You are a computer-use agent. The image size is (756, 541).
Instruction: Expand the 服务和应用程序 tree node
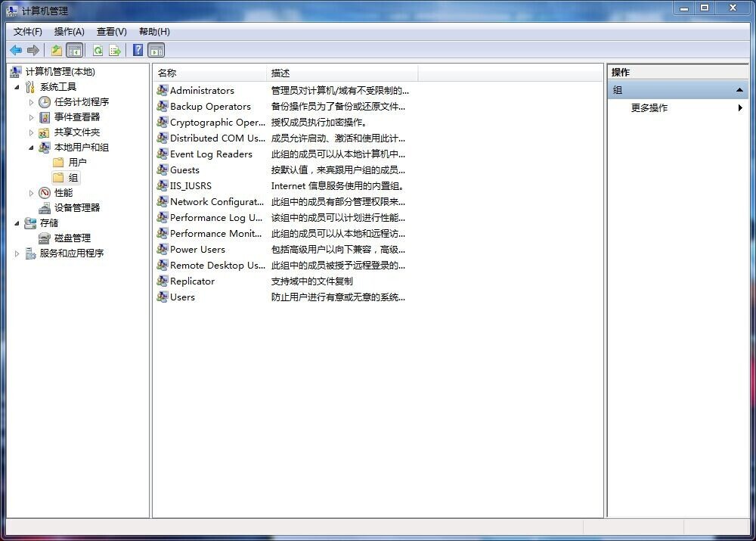click(x=17, y=253)
